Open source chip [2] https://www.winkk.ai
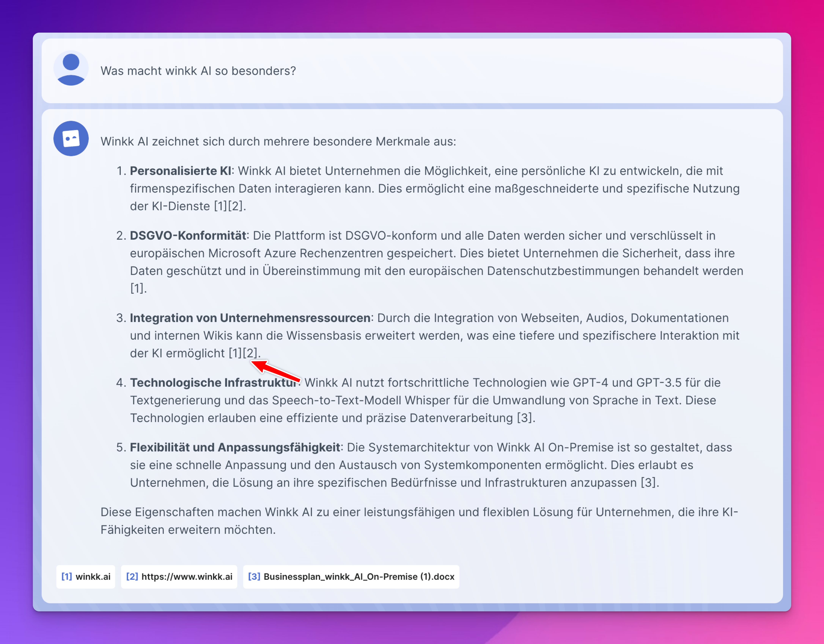824x644 pixels. pos(179,577)
